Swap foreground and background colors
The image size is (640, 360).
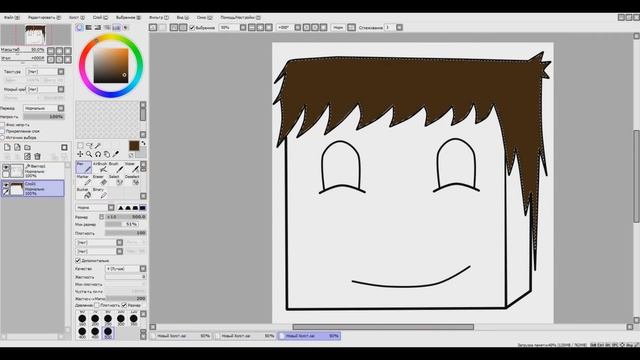pos(143,144)
